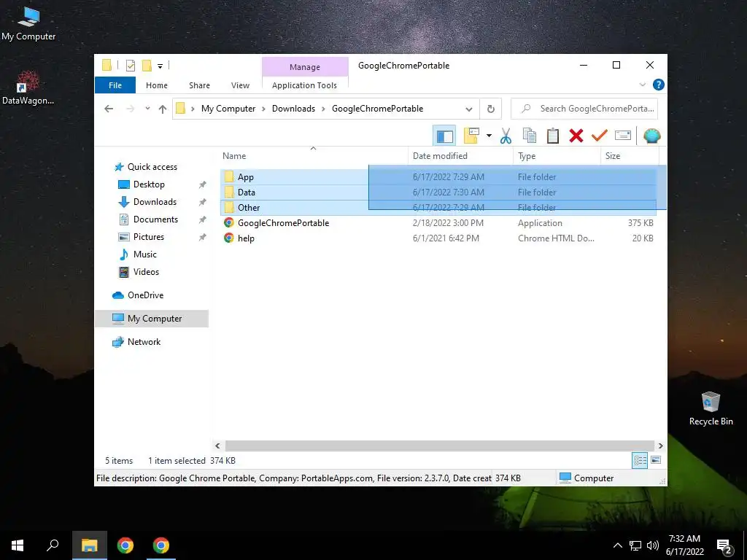Click GoogleChromePortable in address breadcrumb
This screenshot has width=747, height=560.
(x=377, y=109)
